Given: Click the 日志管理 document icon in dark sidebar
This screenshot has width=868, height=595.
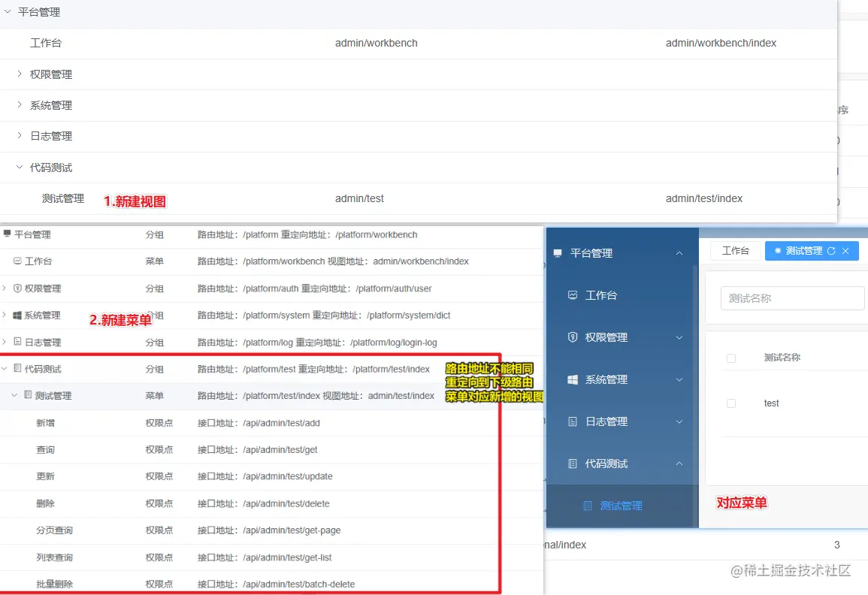Looking at the screenshot, I should point(573,421).
